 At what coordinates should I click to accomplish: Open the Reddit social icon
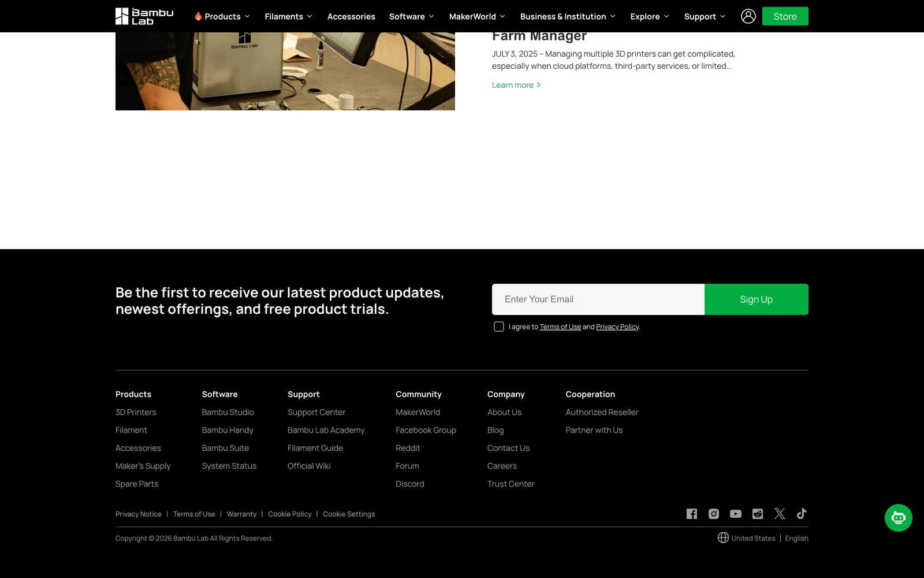click(x=758, y=514)
